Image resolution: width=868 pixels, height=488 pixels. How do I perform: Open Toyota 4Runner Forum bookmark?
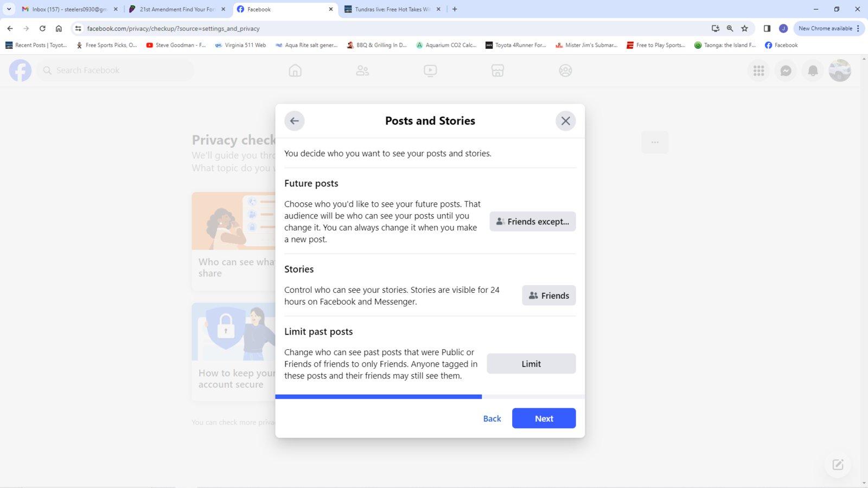point(516,45)
